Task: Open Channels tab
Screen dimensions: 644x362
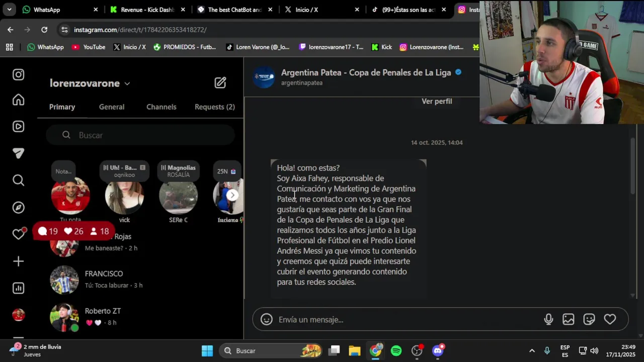Action: click(x=162, y=107)
